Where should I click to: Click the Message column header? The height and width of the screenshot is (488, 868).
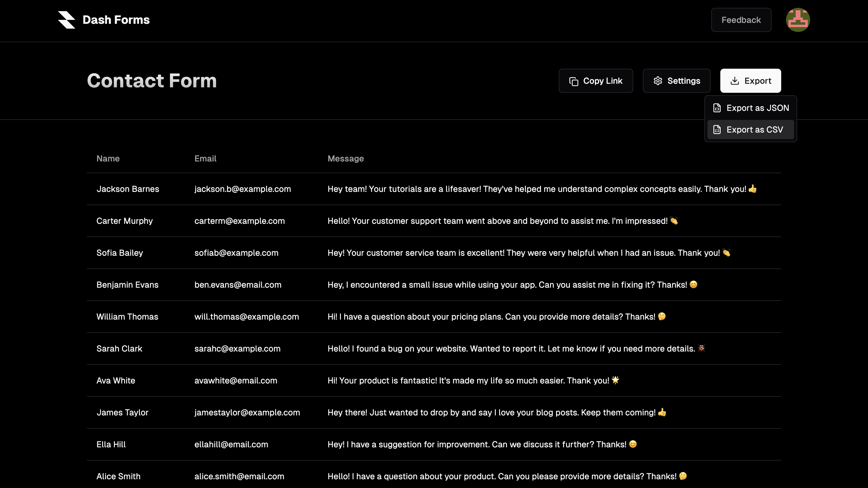click(x=345, y=158)
